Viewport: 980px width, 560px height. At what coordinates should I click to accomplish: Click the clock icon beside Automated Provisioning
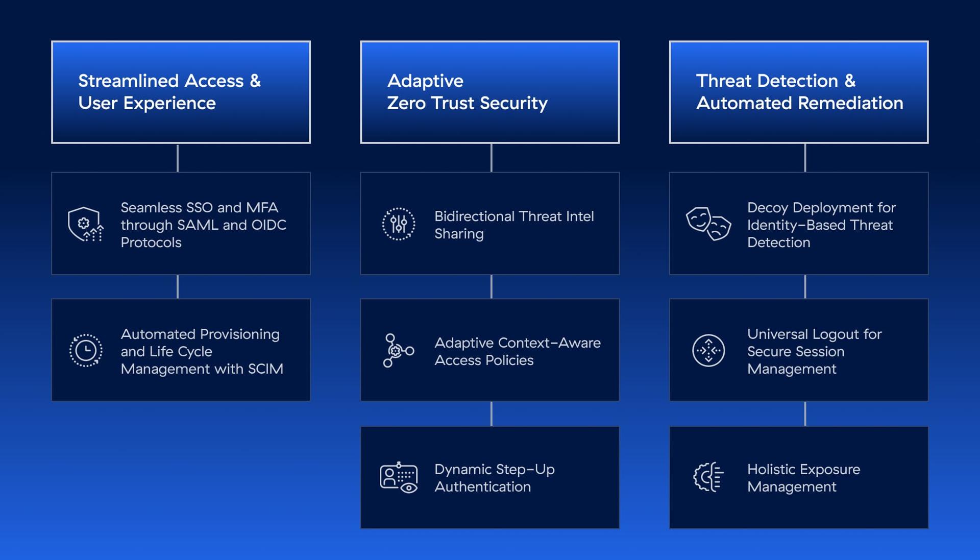86,351
